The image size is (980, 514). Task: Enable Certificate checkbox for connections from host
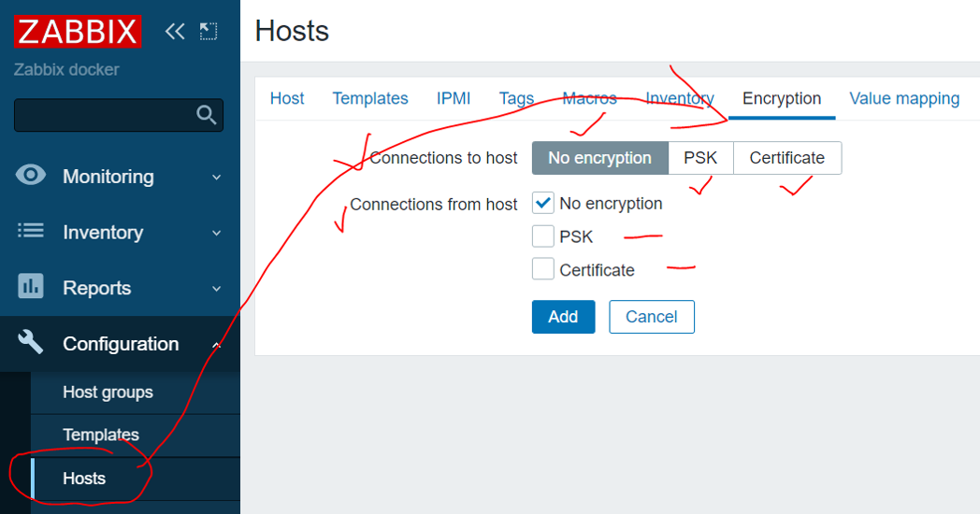tap(542, 269)
